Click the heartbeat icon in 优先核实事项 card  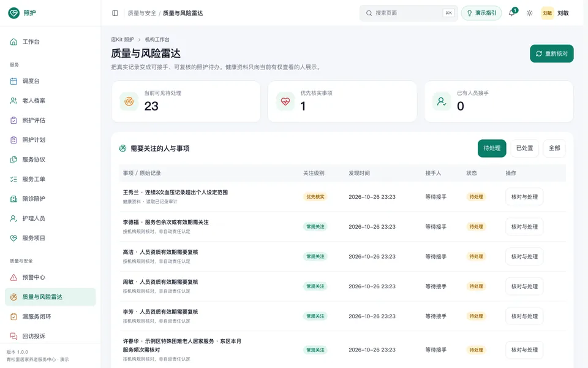285,101
